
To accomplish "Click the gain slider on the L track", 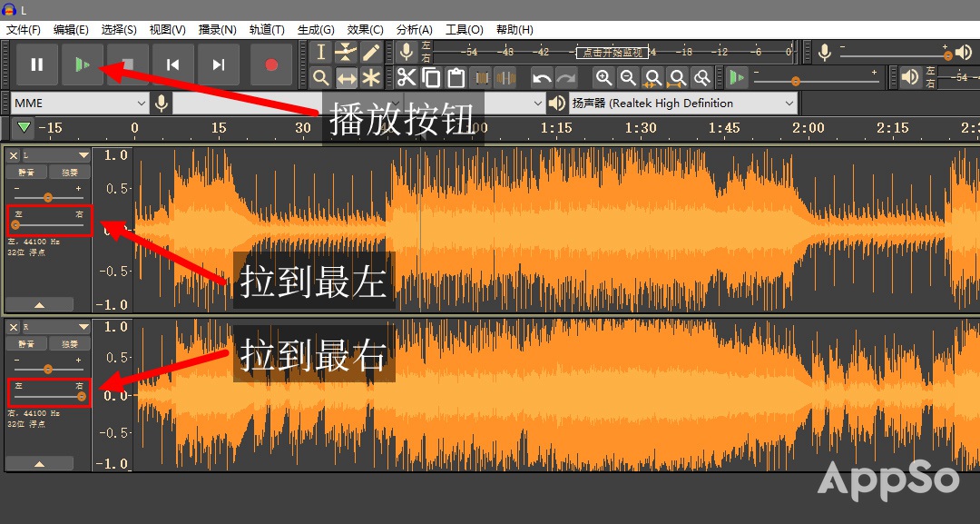I will 47,197.
